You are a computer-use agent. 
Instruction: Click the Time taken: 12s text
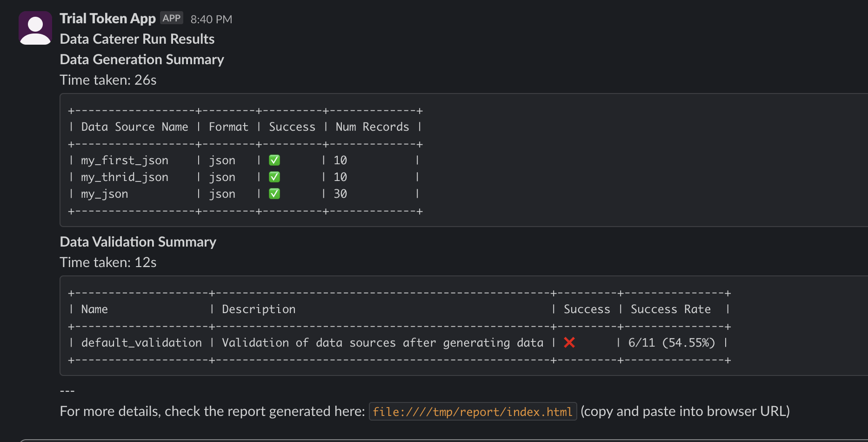coord(108,262)
